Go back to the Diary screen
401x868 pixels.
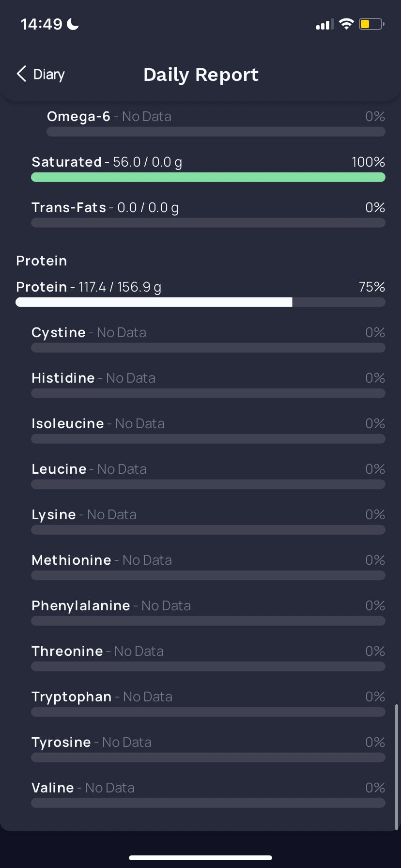coord(41,74)
